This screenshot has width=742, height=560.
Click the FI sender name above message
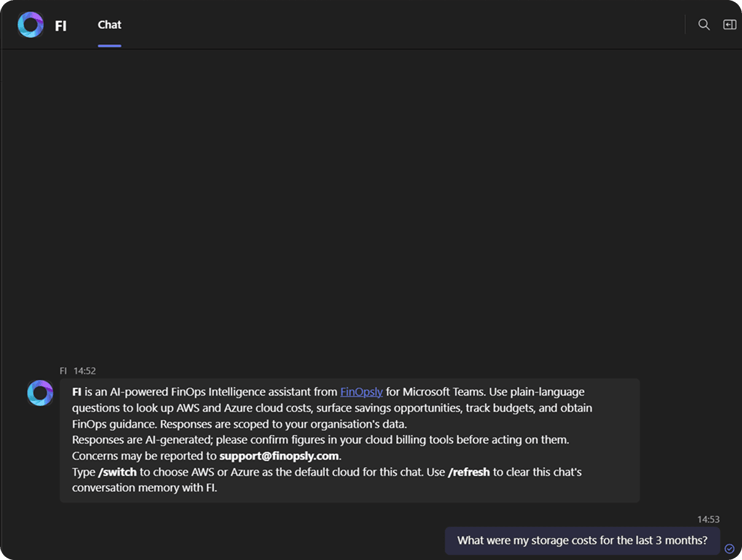[63, 371]
